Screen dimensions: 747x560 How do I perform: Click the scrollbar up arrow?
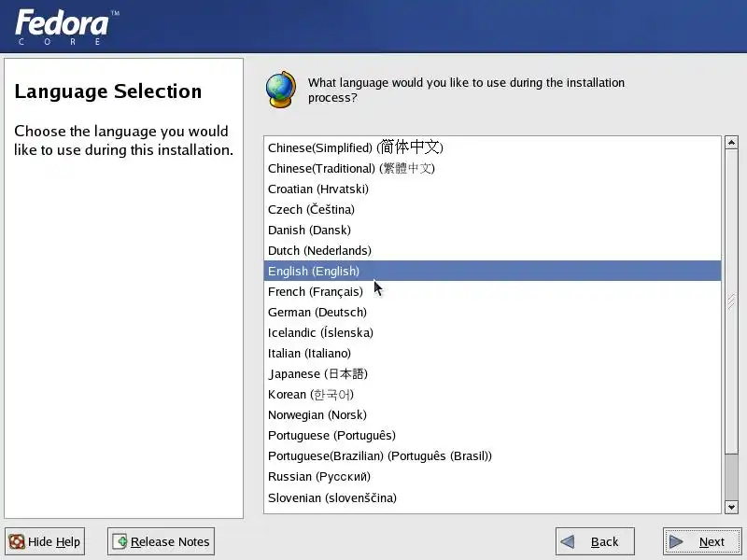click(x=731, y=143)
